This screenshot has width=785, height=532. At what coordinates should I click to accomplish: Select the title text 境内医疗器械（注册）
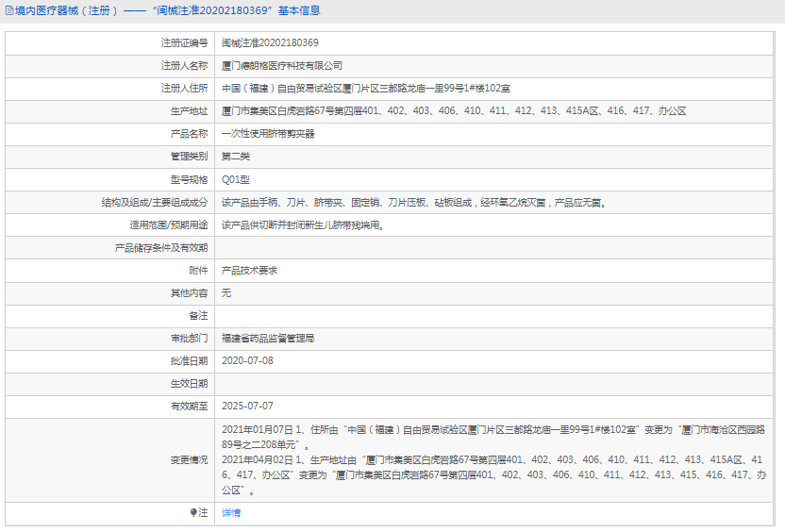[x=67, y=10]
